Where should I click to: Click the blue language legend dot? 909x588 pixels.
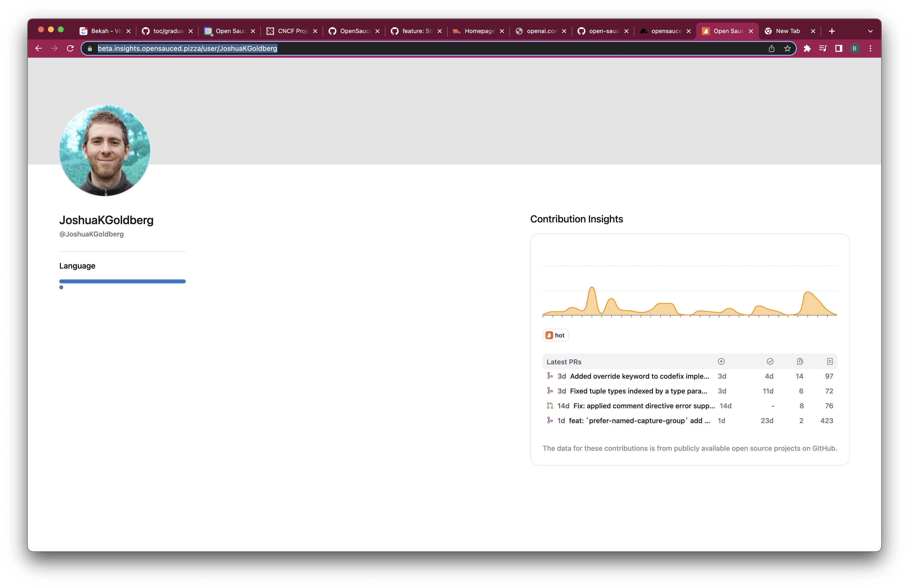(61, 287)
